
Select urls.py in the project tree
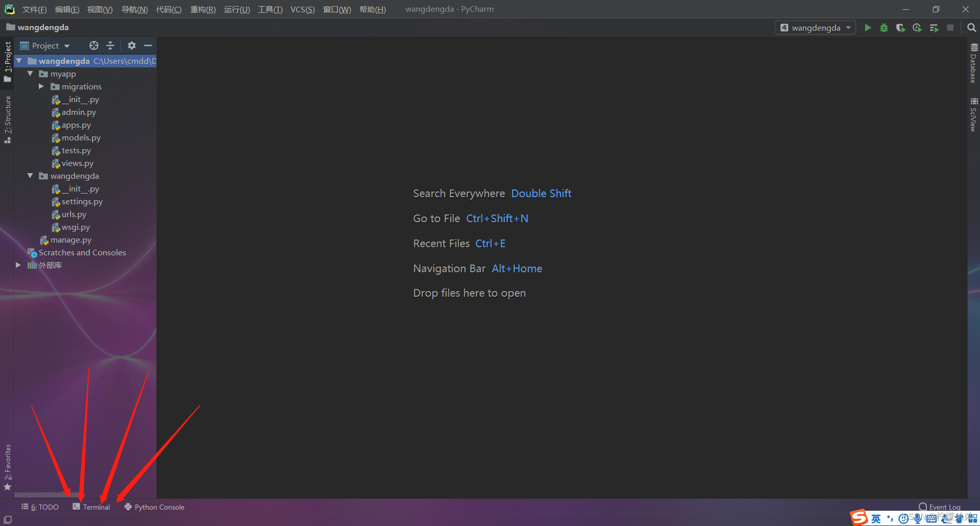[x=74, y=214]
